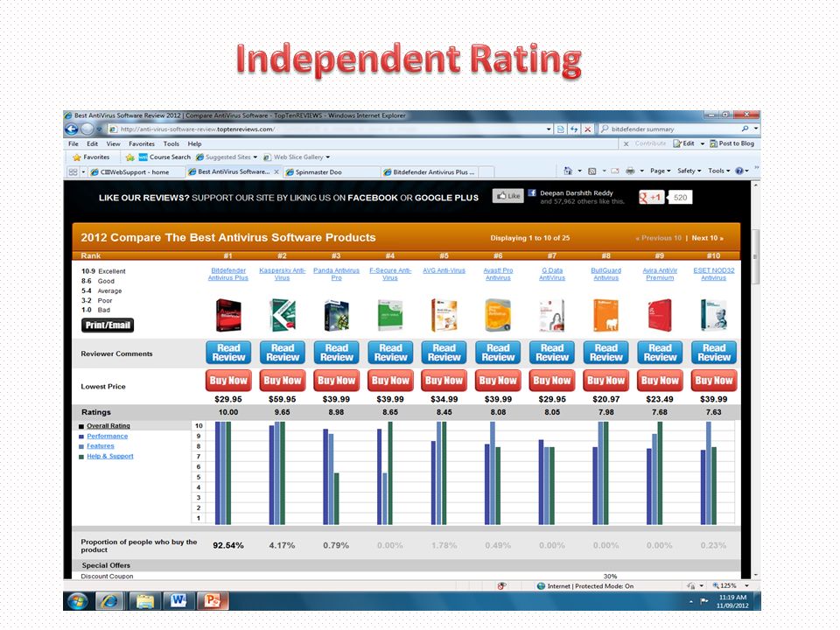
Task: Click the browser Back arrow button
Action: pyautogui.click(x=71, y=129)
